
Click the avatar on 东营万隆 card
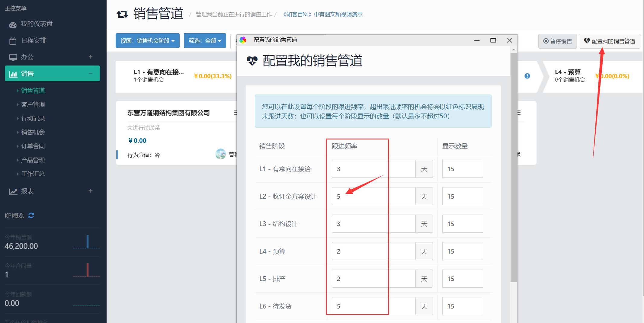click(x=221, y=154)
